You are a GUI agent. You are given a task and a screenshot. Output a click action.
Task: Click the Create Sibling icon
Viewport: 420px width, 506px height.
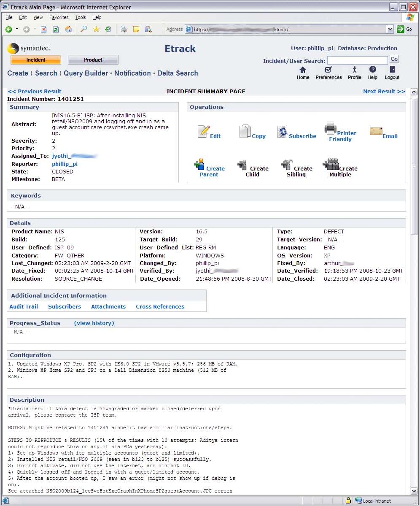point(287,164)
